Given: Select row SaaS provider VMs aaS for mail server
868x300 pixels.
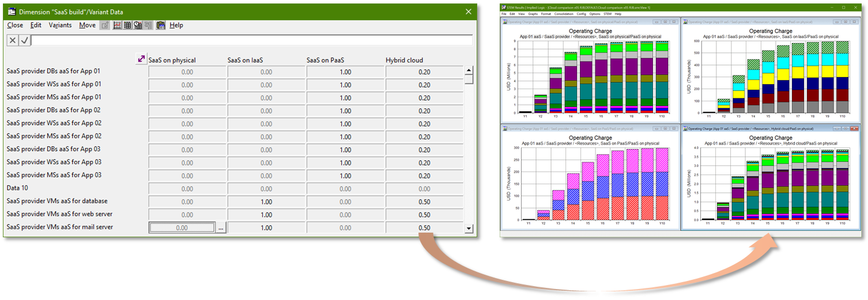Looking at the screenshot, I should [x=60, y=227].
